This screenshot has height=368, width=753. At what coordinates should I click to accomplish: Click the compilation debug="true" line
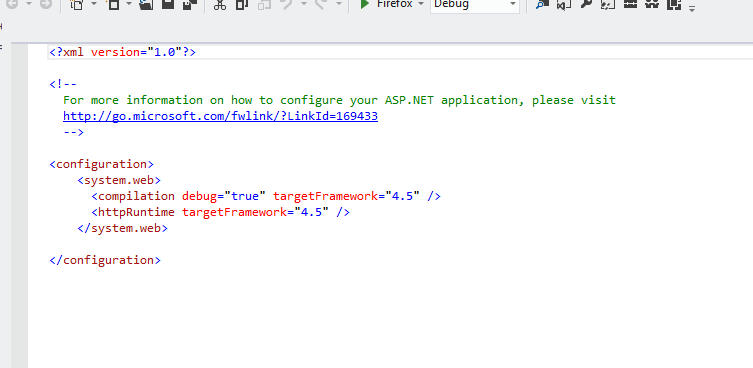[x=266, y=196]
